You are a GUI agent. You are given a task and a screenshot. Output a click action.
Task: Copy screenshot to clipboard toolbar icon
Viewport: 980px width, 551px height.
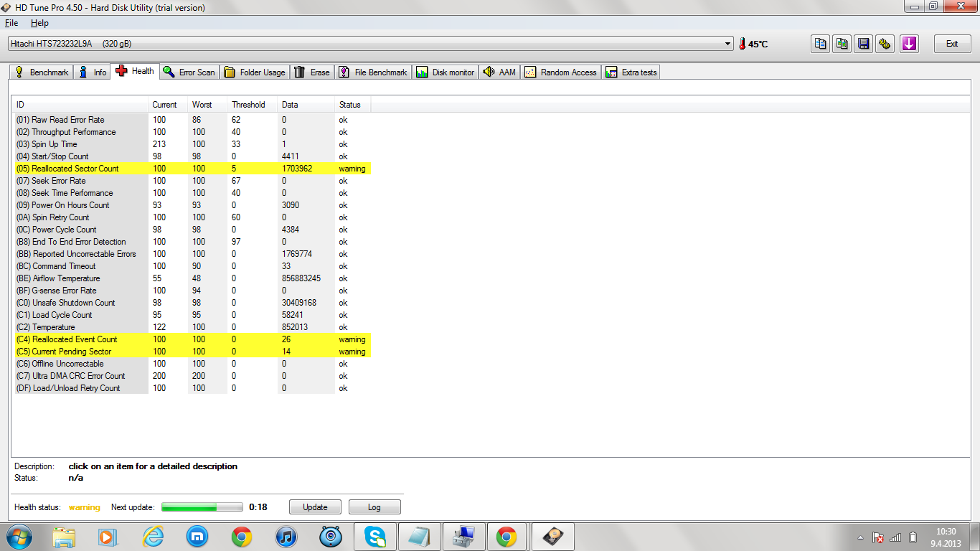click(x=842, y=44)
